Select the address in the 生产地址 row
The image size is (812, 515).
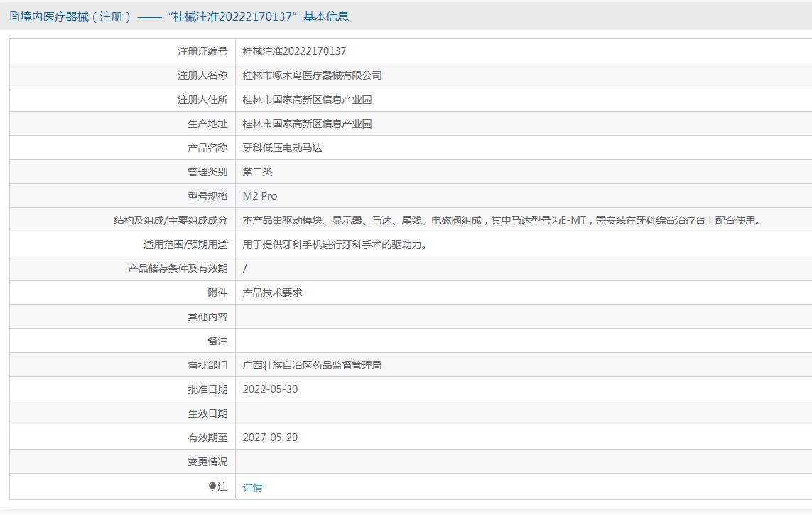point(307,124)
